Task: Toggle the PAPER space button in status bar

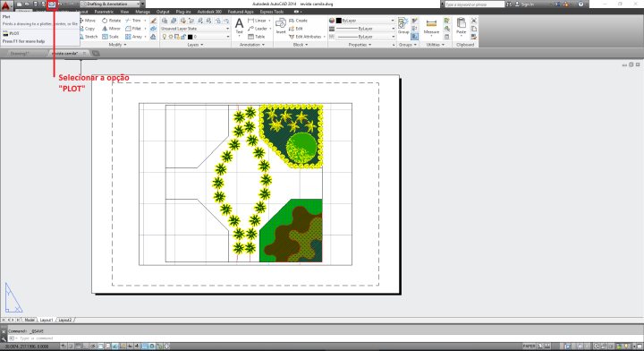Action: click(529, 347)
